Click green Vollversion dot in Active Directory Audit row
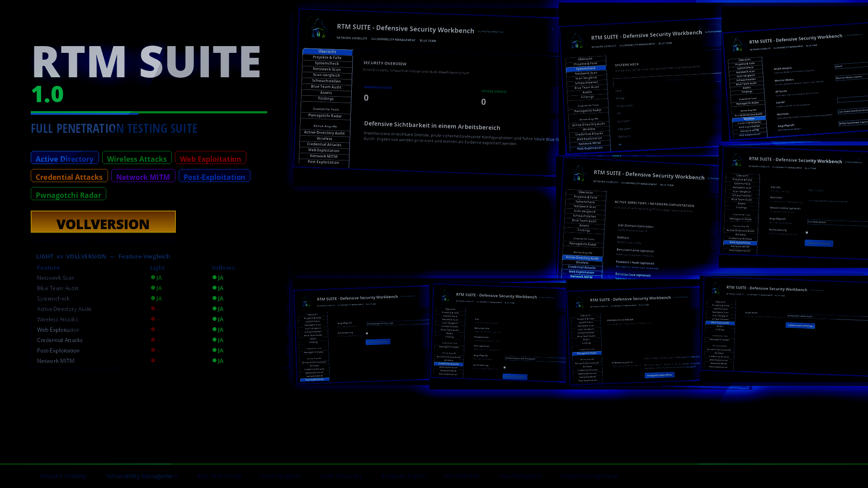868x488 pixels. (x=214, y=309)
